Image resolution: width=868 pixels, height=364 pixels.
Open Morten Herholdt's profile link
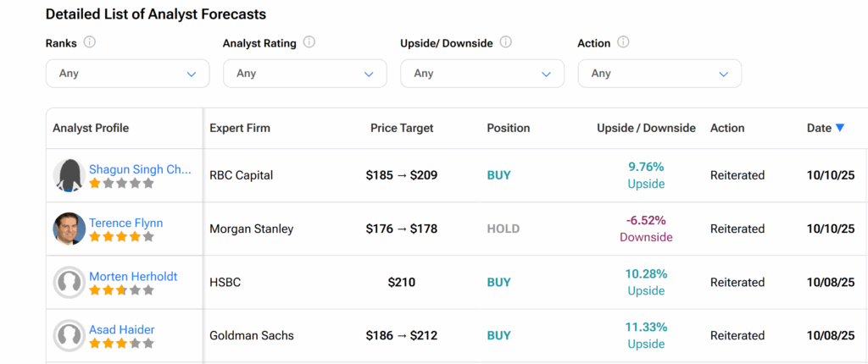pos(133,277)
